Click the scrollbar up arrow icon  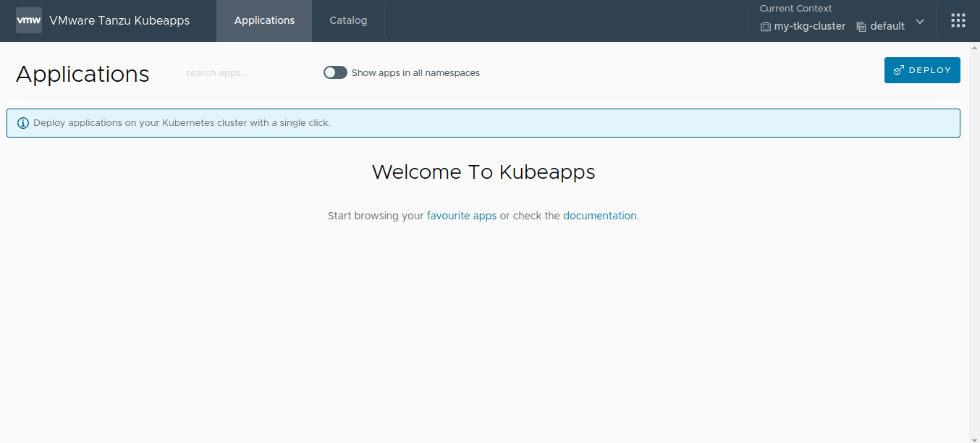(x=975, y=47)
